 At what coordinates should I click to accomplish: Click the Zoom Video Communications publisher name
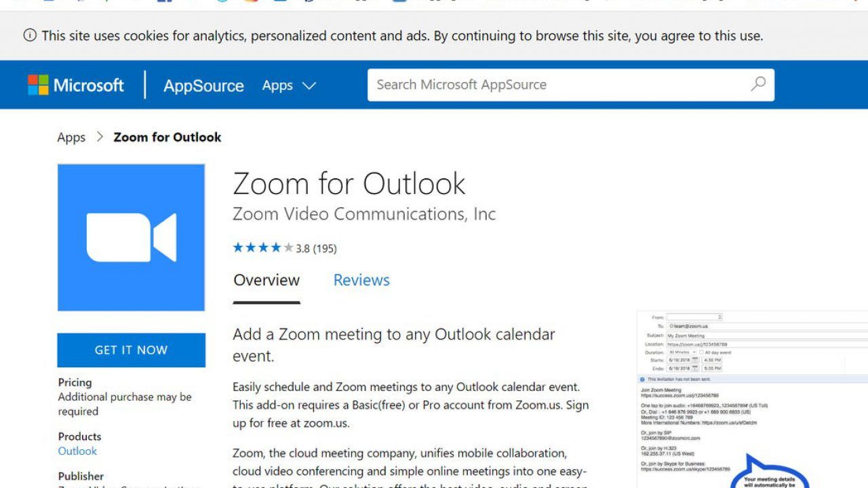coord(364,214)
